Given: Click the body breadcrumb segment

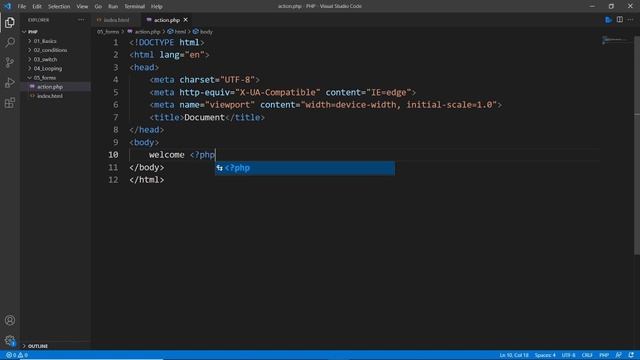Looking at the screenshot, I should tap(203, 31).
